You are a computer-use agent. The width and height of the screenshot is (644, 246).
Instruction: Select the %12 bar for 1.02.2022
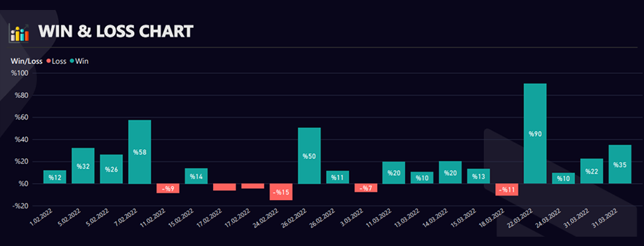pos(54,177)
